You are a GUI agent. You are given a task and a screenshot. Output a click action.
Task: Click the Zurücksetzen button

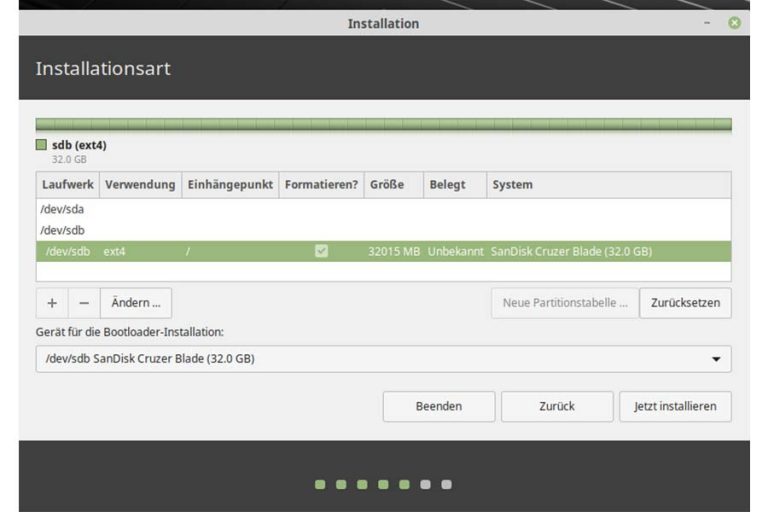click(x=685, y=303)
